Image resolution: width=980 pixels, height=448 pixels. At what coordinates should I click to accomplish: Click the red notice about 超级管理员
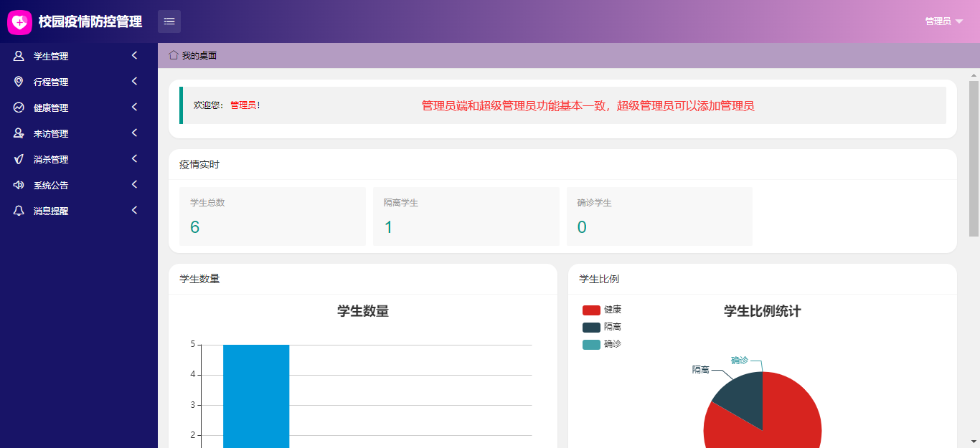pos(588,106)
